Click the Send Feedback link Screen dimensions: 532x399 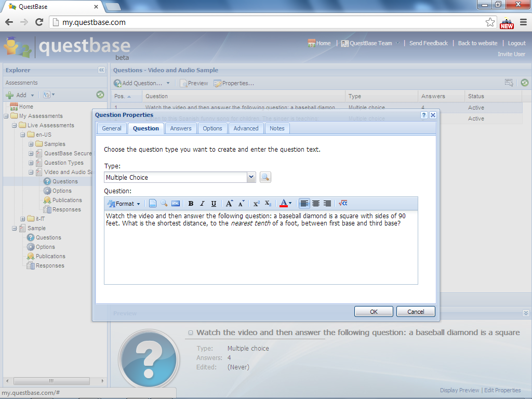coord(429,43)
